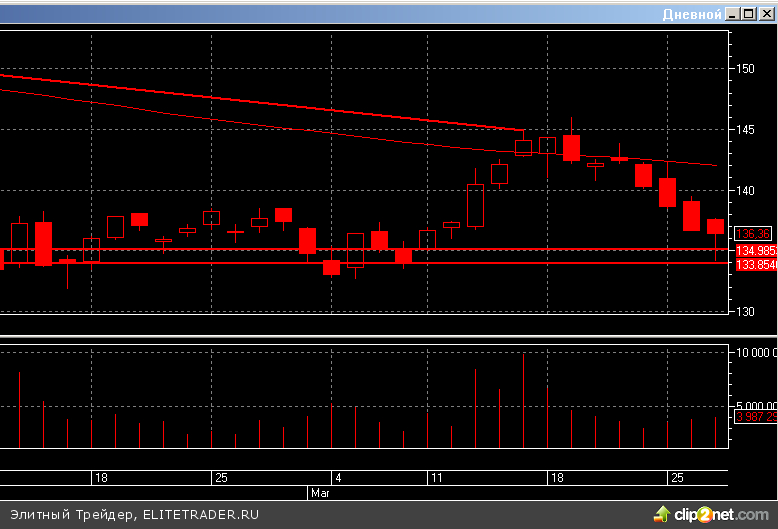Screen dimensions: 778x529
Task: Select the 134.9853 horizontal level label
Action: click(756, 250)
